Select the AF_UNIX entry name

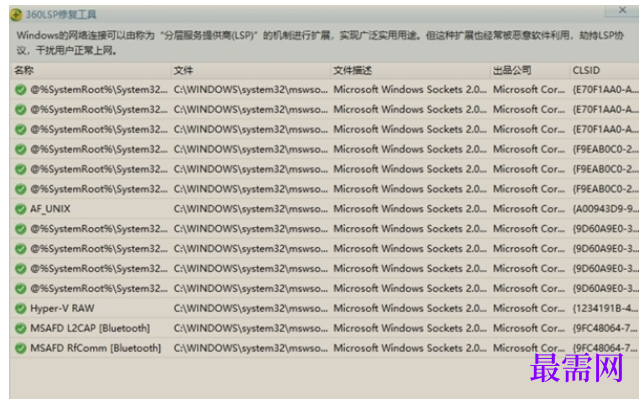coord(50,209)
